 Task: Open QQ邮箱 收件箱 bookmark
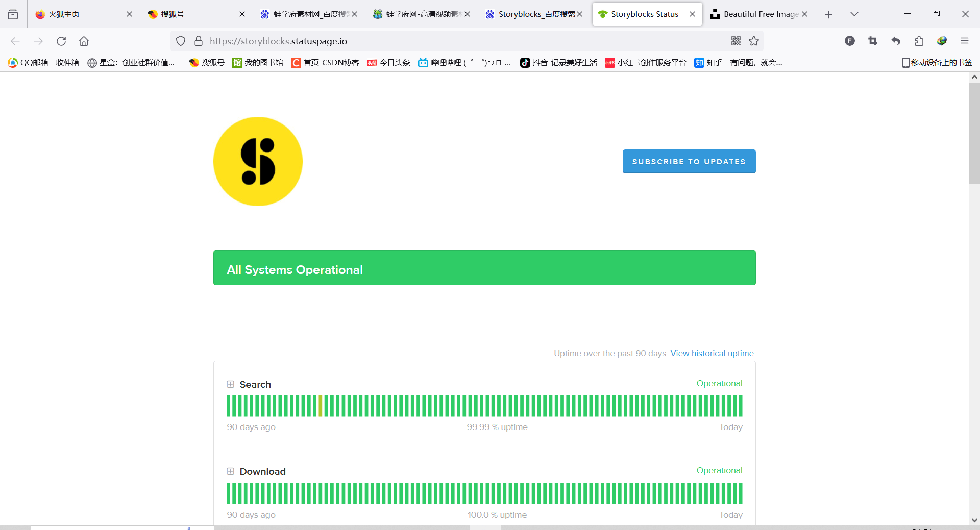pos(43,63)
